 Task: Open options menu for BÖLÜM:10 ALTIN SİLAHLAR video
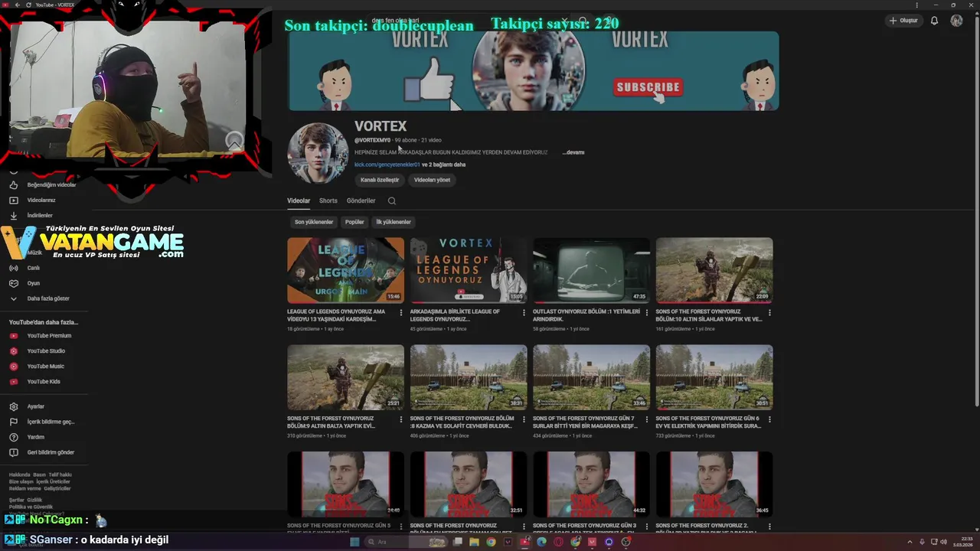[769, 312]
